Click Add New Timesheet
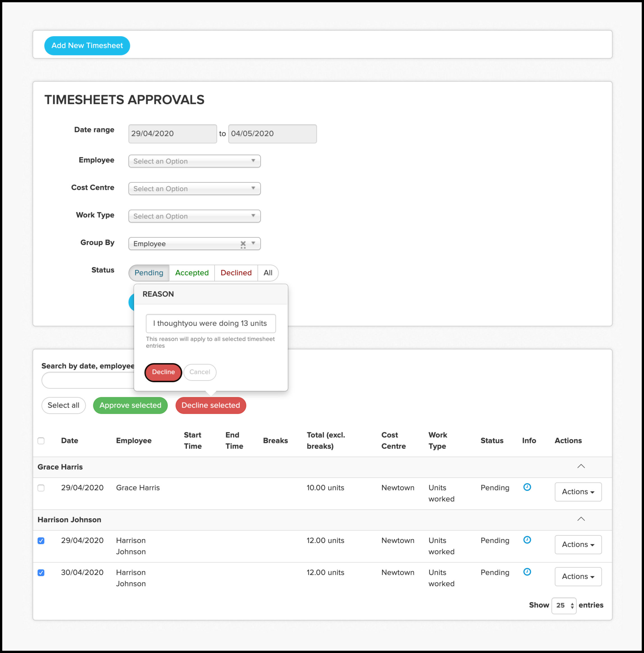The height and width of the screenshot is (653, 644). pos(87,46)
